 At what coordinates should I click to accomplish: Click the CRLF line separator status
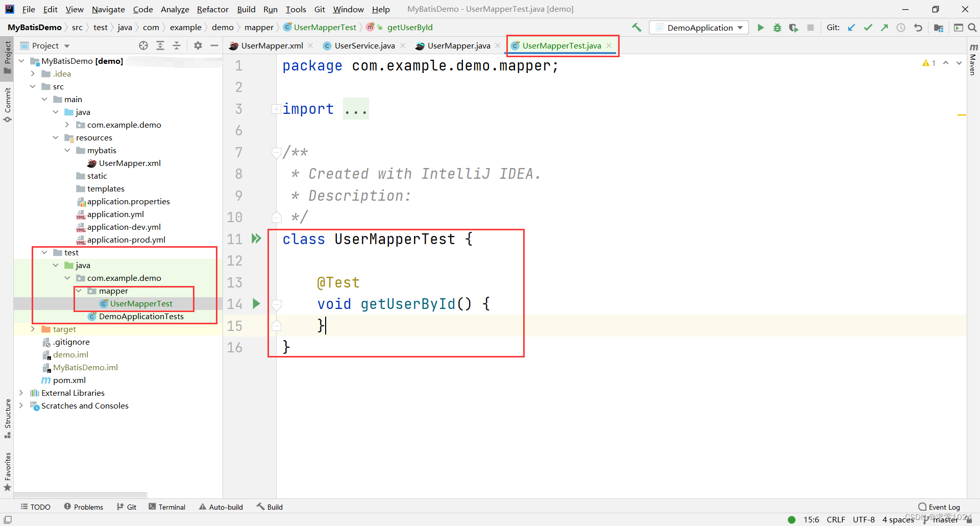pyautogui.click(x=836, y=520)
